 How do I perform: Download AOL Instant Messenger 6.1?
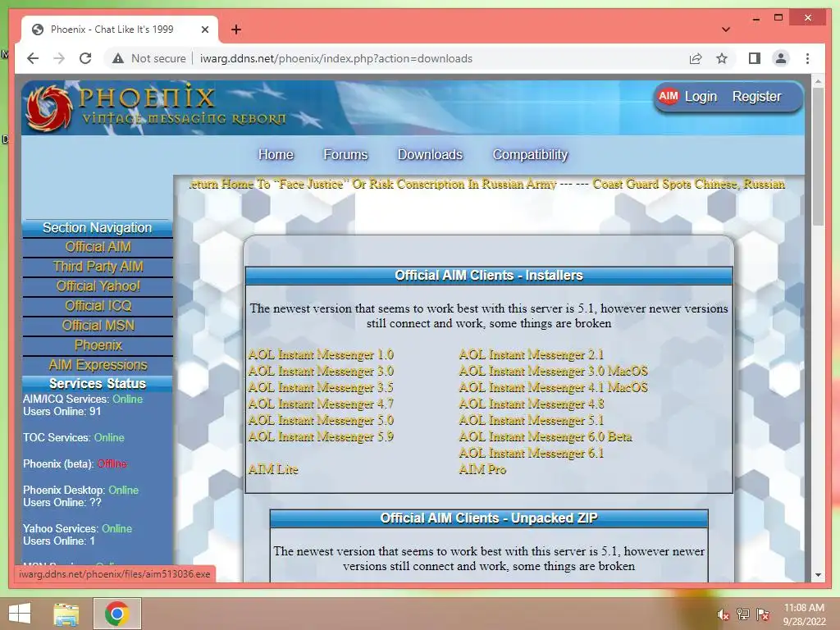(x=532, y=453)
